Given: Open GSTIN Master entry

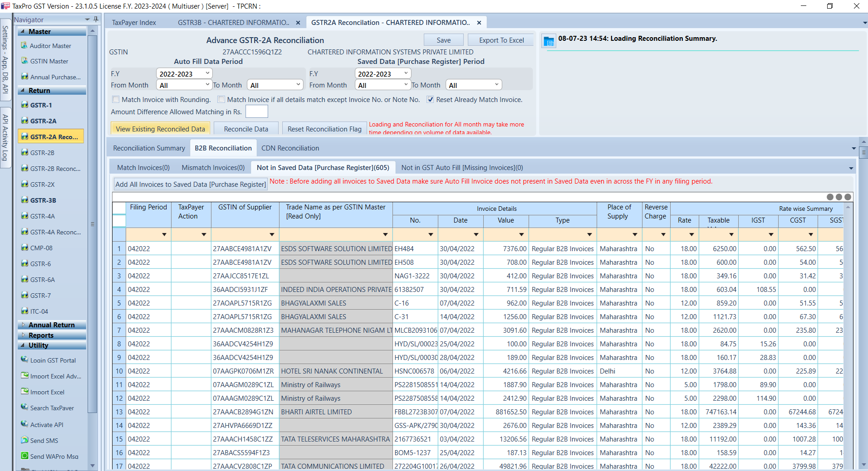Looking at the screenshot, I should tap(49, 61).
